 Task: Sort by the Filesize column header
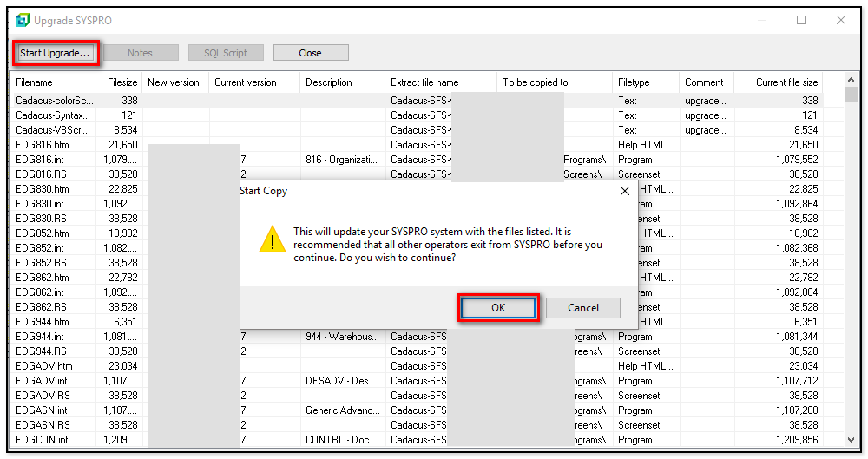[x=122, y=82]
